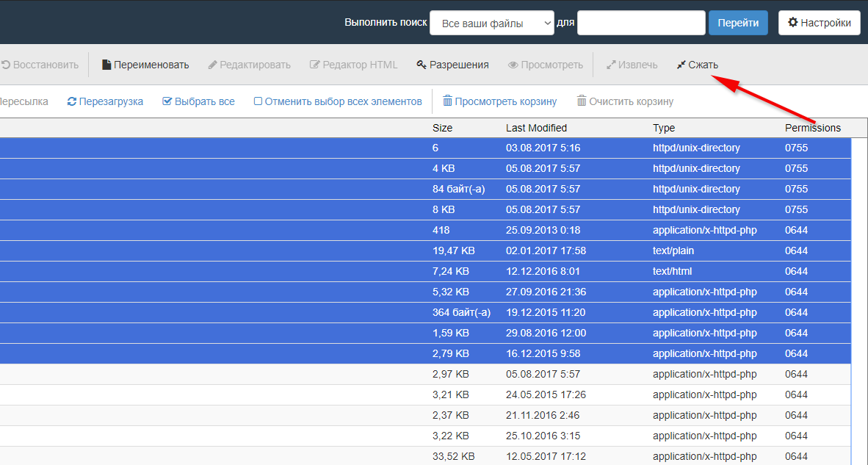Click the Permissions (Разрешения) key icon
868x465 pixels.
click(x=422, y=65)
